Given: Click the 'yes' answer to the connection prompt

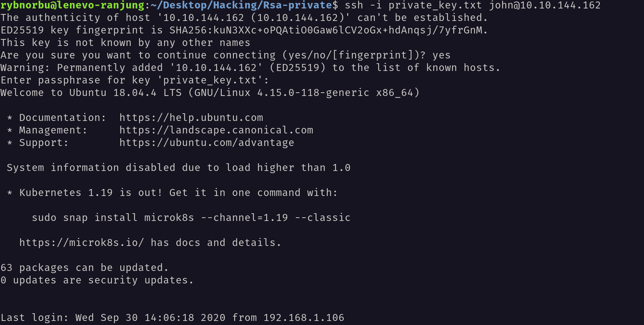Looking at the screenshot, I should click(441, 55).
